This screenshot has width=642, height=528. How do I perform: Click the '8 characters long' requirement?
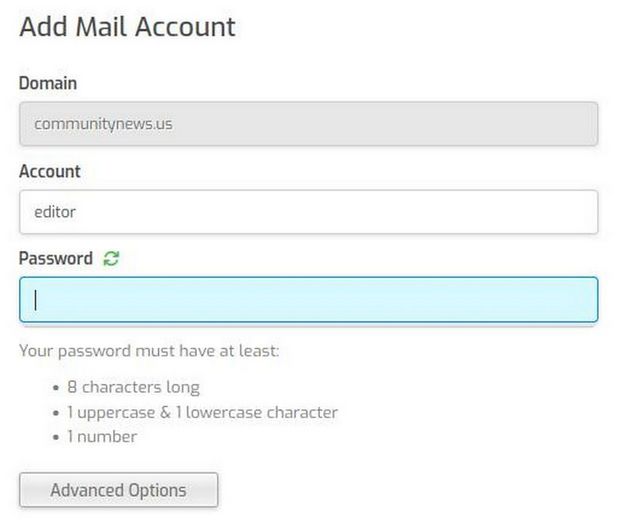tap(133, 387)
